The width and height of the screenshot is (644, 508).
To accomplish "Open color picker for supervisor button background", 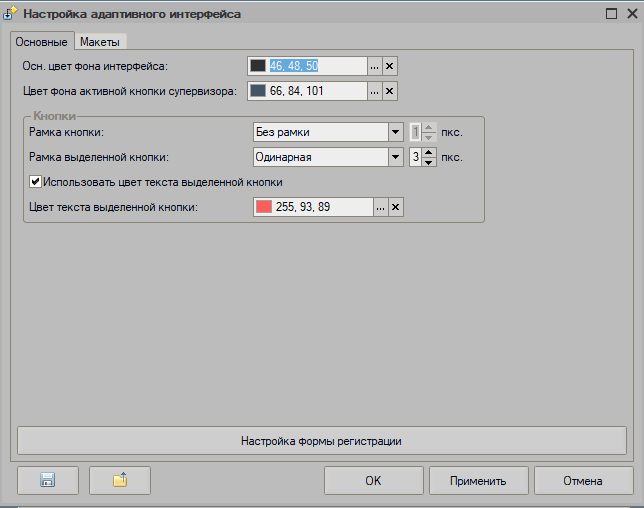I will pyautogui.click(x=375, y=92).
